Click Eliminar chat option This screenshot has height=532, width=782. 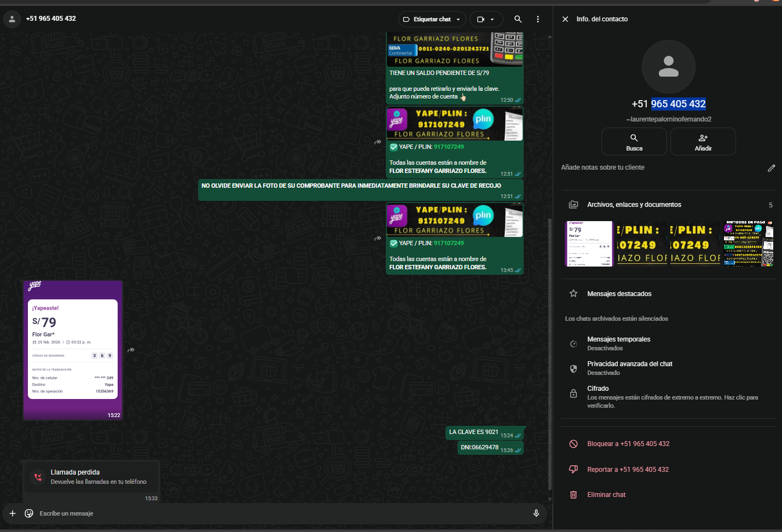(606, 495)
